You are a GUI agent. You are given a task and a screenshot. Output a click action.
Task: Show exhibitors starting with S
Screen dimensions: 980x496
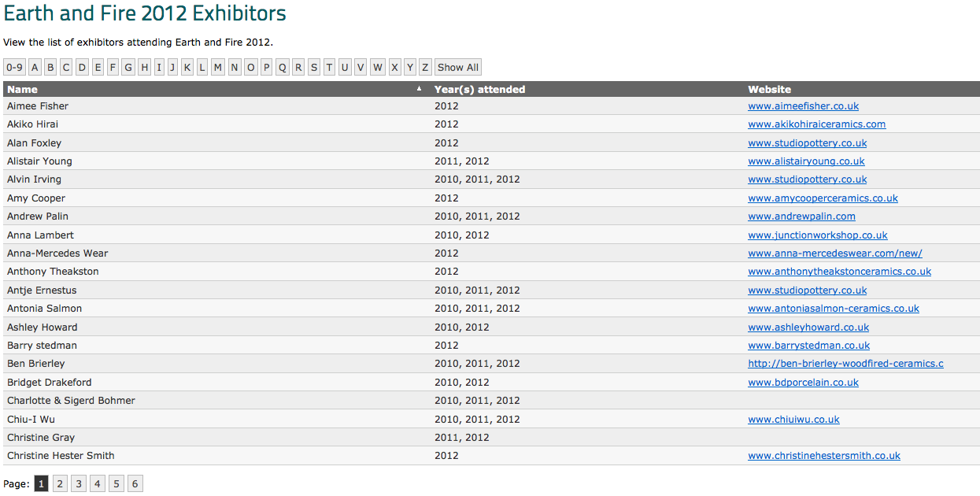(314, 68)
